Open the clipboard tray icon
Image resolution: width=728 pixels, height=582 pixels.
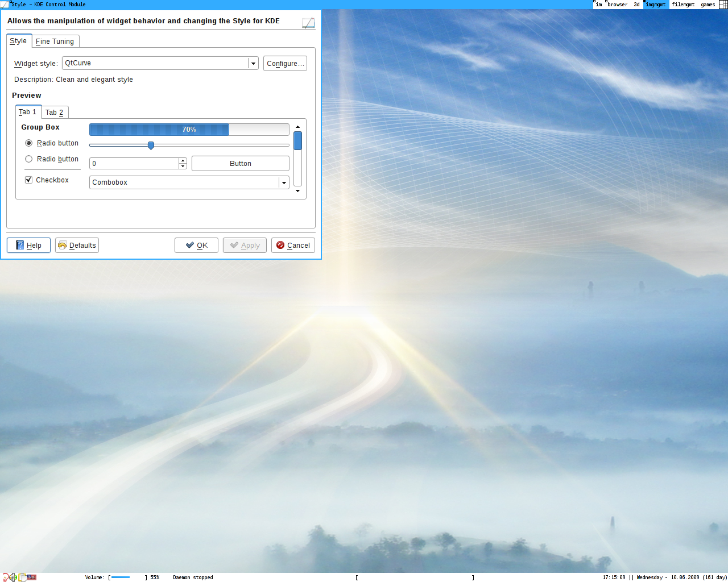22,577
